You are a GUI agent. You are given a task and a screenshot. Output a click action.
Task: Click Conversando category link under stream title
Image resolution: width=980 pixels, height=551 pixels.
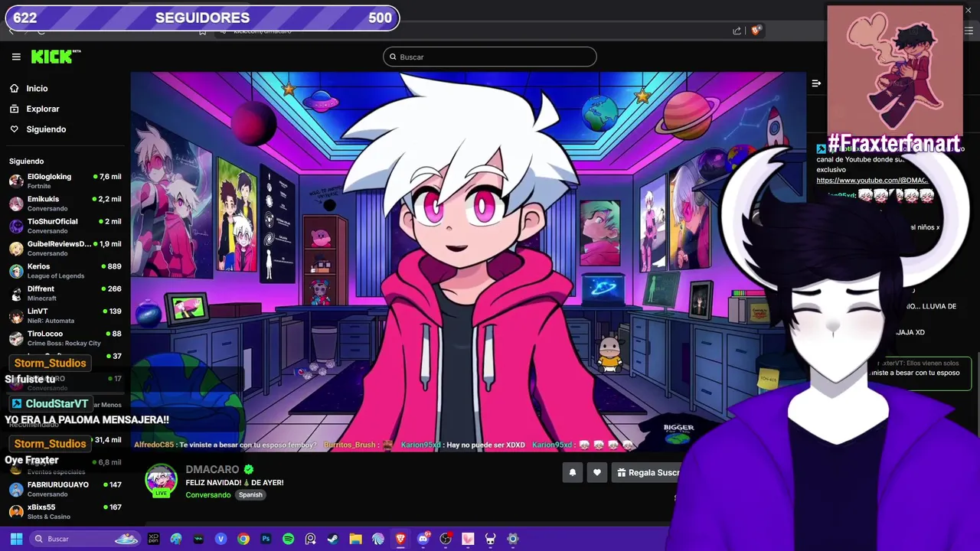click(x=208, y=495)
